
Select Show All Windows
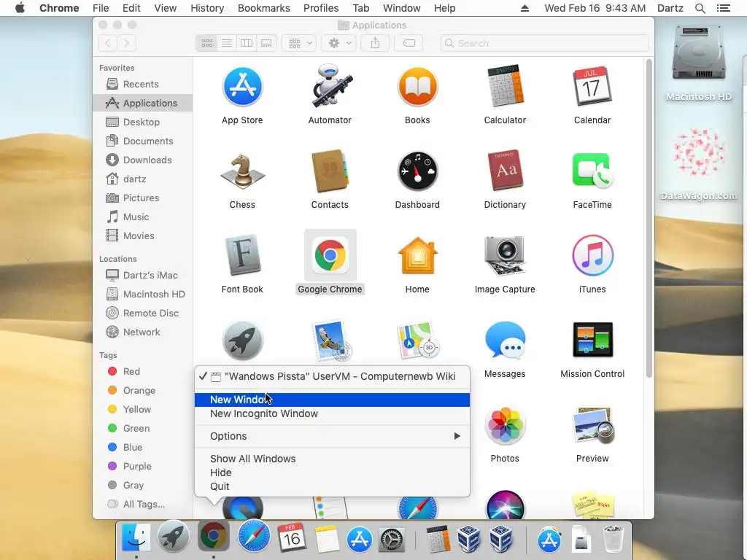(332, 459)
